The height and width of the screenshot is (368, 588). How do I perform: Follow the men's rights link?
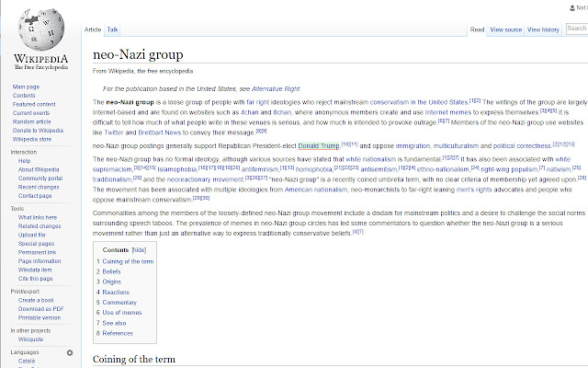tap(474, 190)
